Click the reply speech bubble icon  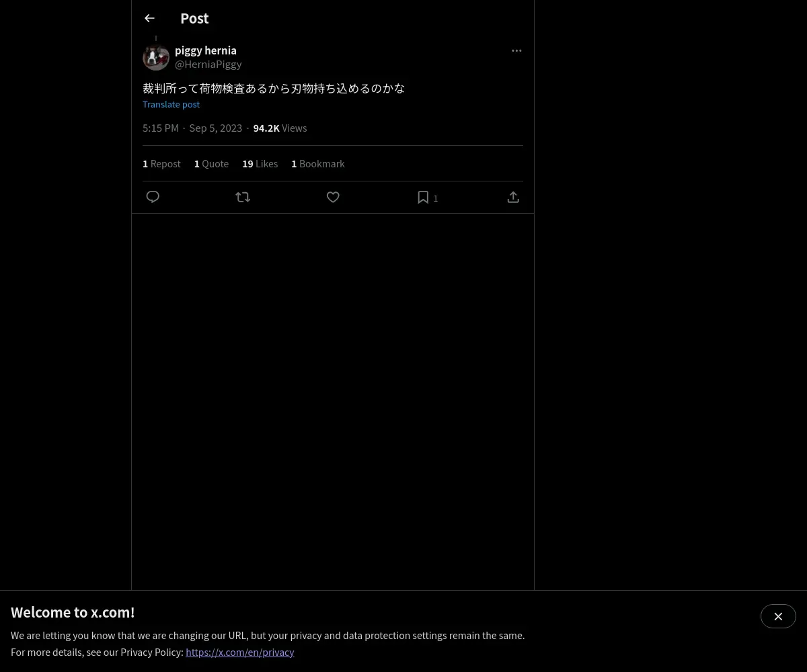pyautogui.click(x=153, y=197)
